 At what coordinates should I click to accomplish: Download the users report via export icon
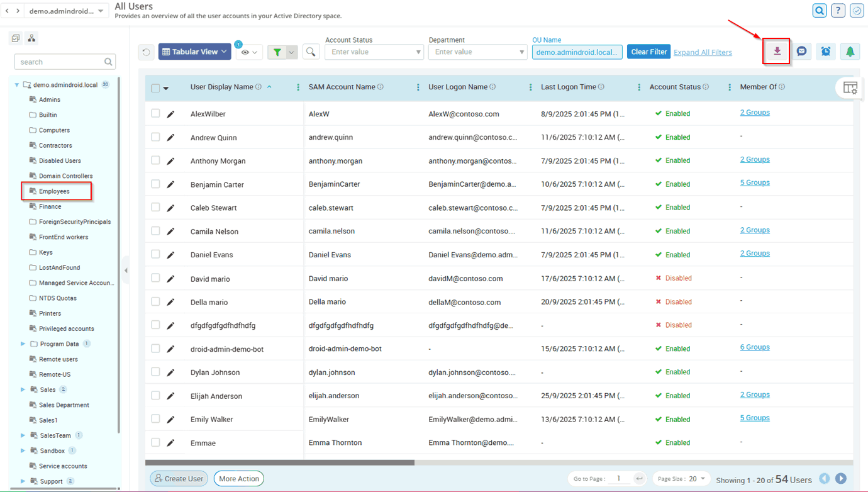point(776,50)
